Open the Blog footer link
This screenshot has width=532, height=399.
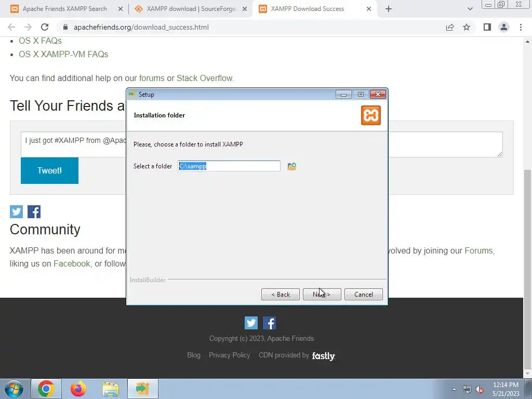coord(194,355)
